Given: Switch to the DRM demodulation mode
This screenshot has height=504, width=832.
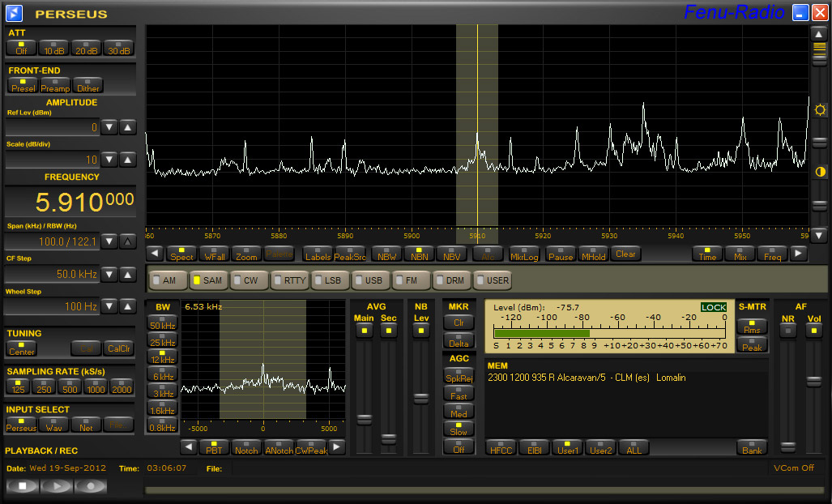Looking at the screenshot, I should click(451, 280).
